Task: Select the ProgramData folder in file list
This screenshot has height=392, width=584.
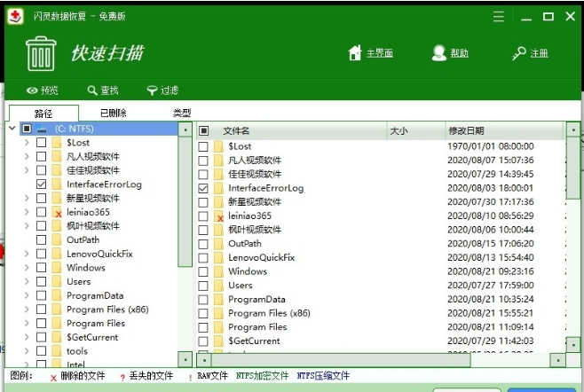Action: pyautogui.click(x=256, y=299)
